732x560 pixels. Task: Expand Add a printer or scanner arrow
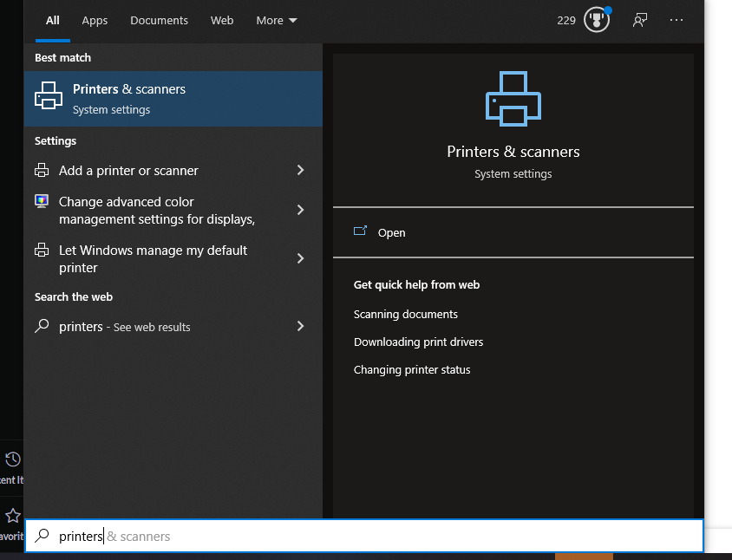click(301, 170)
